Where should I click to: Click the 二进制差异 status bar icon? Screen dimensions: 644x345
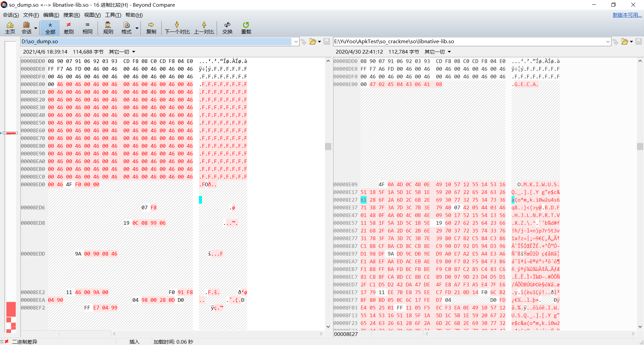click(x=7, y=342)
